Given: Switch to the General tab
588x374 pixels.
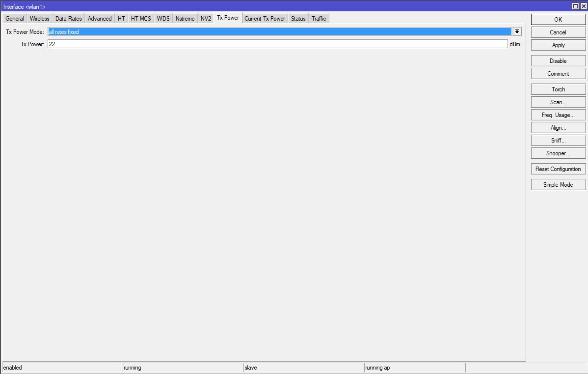Looking at the screenshot, I should (15, 19).
